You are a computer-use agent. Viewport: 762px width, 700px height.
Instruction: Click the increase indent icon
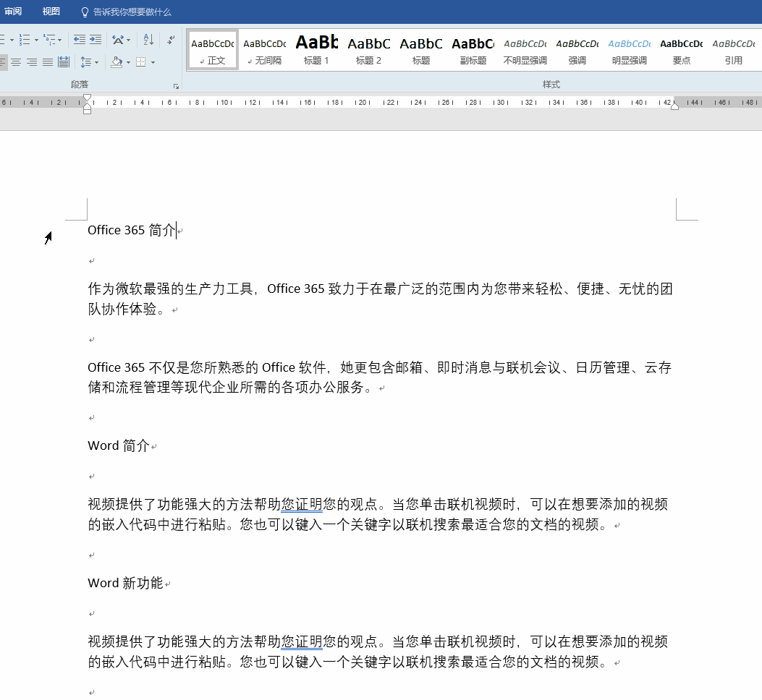[96, 40]
